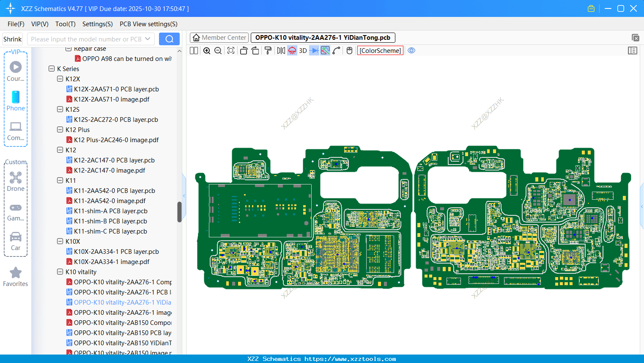644x363 pixels.
Task: Open K12-2AC147-0 image.pdf file
Action: (x=109, y=170)
